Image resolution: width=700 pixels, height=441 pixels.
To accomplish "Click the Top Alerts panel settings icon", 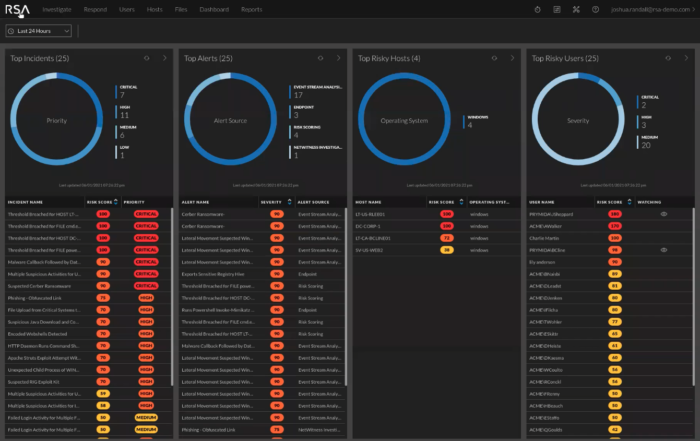I will pos(321,58).
